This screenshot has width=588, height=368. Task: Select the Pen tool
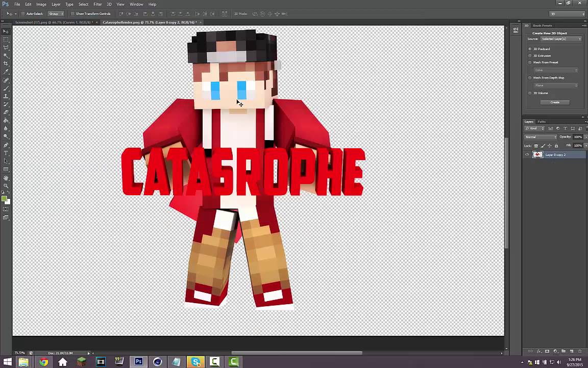(6, 145)
